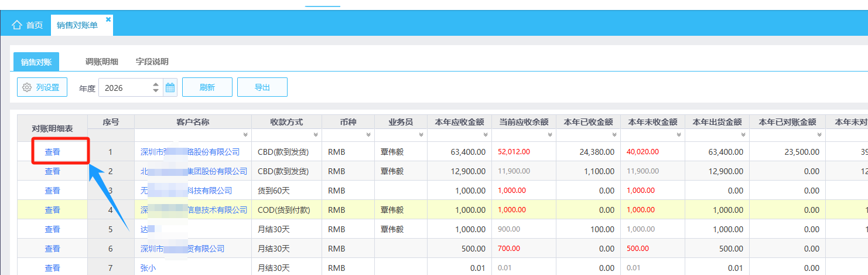
Task: Click the home icon in tab bar
Action: 17,25
